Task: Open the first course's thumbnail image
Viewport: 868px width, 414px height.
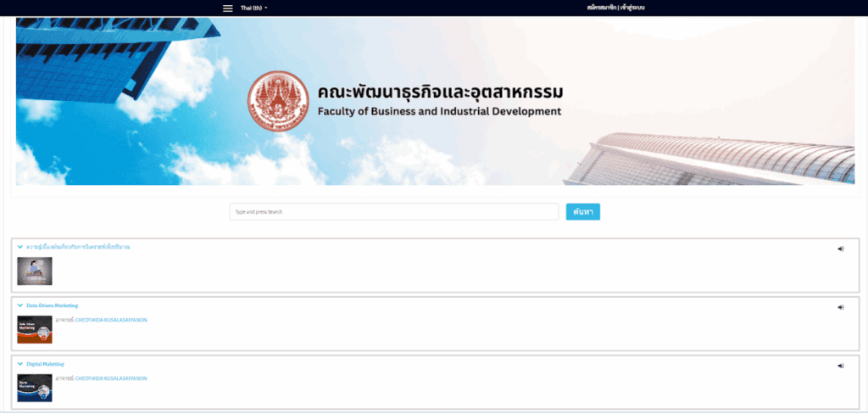Action: [35, 271]
